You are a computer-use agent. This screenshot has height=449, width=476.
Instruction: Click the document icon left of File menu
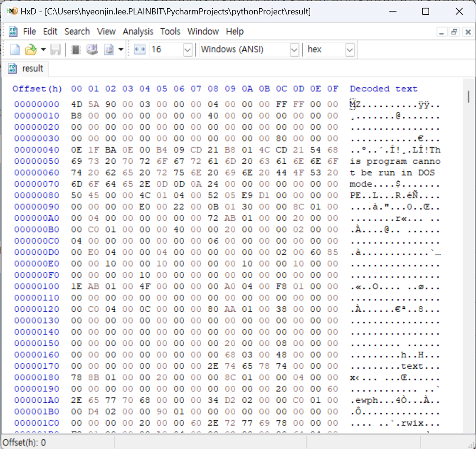(x=13, y=32)
